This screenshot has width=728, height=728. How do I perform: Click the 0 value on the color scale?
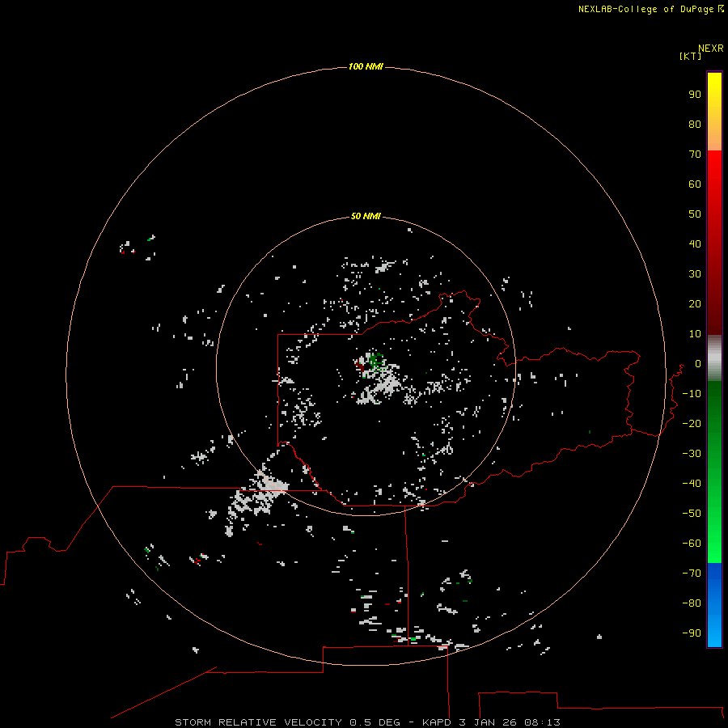tap(698, 363)
